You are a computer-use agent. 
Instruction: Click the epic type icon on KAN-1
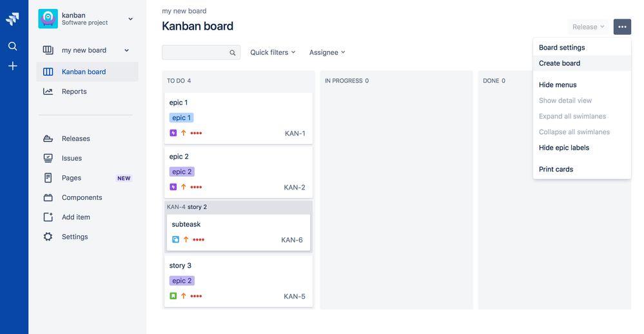click(173, 133)
